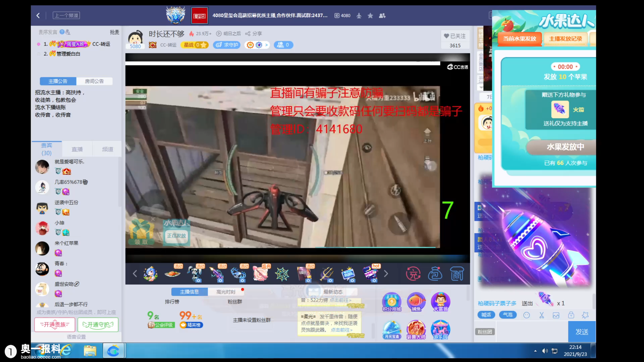
Task: Open the 星战 star-battle badge
Action: coord(195,45)
